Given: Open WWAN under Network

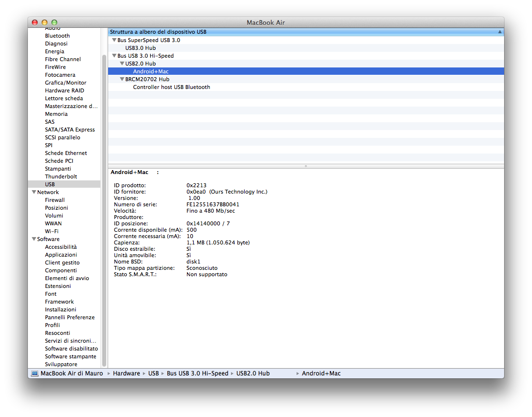Looking at the screenshot, I should (x=53, y=223).
